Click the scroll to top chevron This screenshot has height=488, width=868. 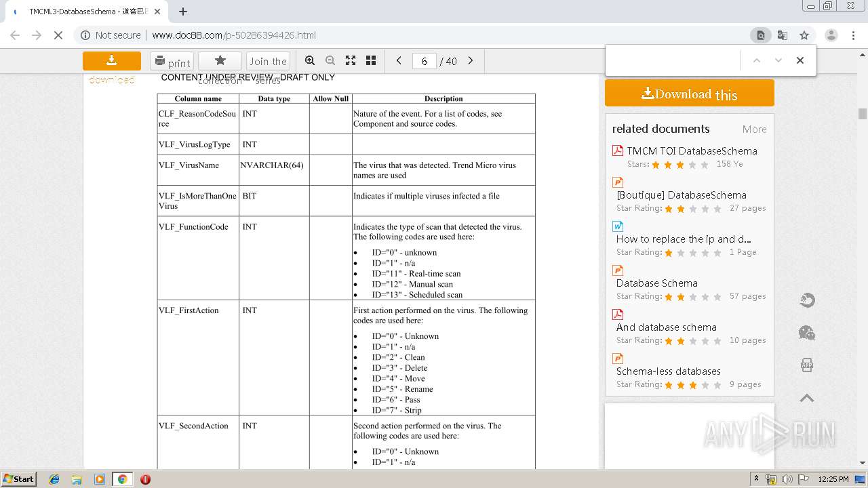pyautogui.click(x=807, y=399)
